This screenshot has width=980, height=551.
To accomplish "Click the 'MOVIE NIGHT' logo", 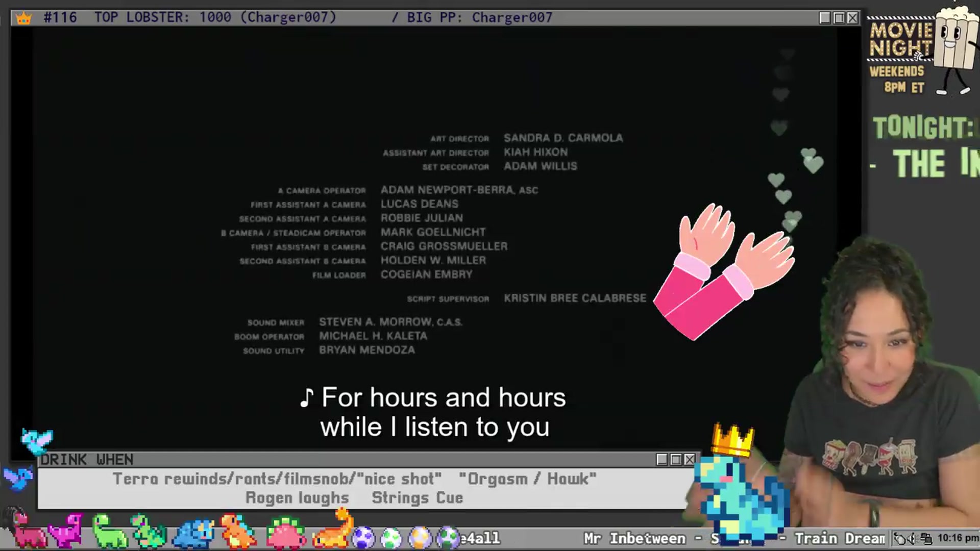I will point(900,39).
